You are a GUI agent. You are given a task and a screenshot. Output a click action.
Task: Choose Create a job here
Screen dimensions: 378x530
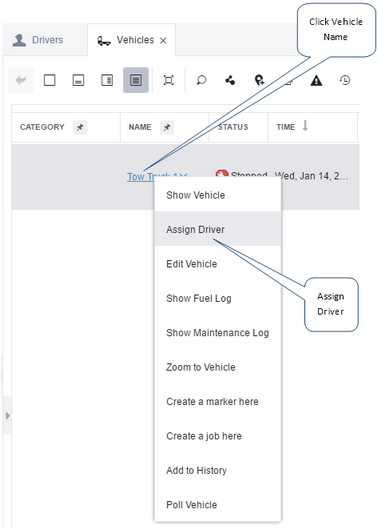coord(218,436)
